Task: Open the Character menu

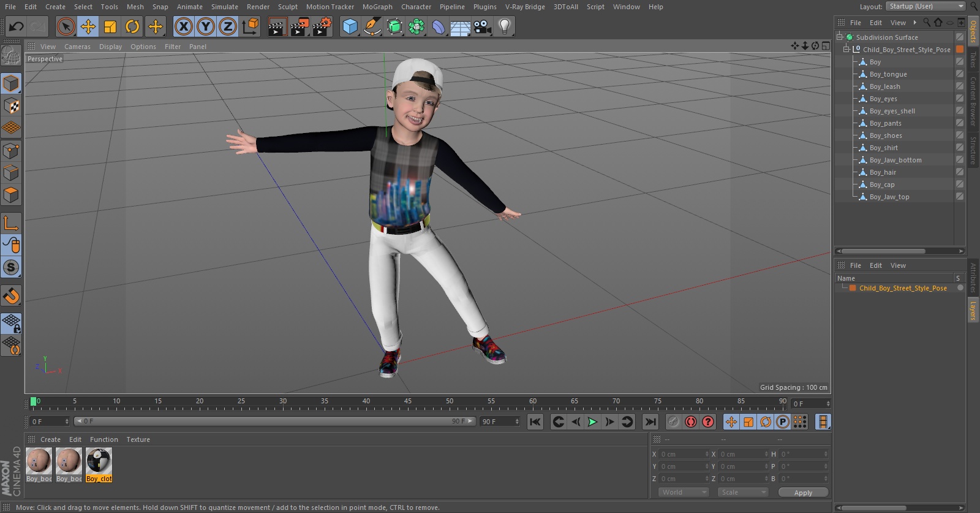Action: [x=416, y=7]
